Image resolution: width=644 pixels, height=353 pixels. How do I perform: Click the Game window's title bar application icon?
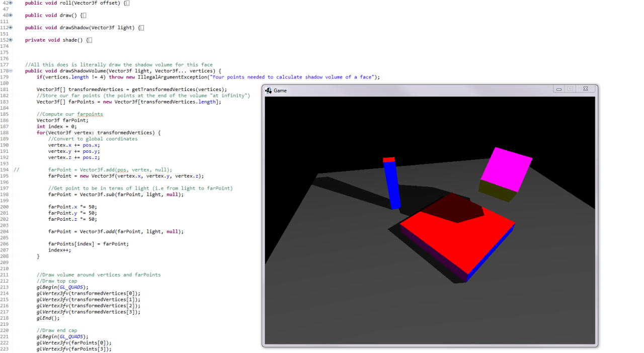[x=268, y=90]
